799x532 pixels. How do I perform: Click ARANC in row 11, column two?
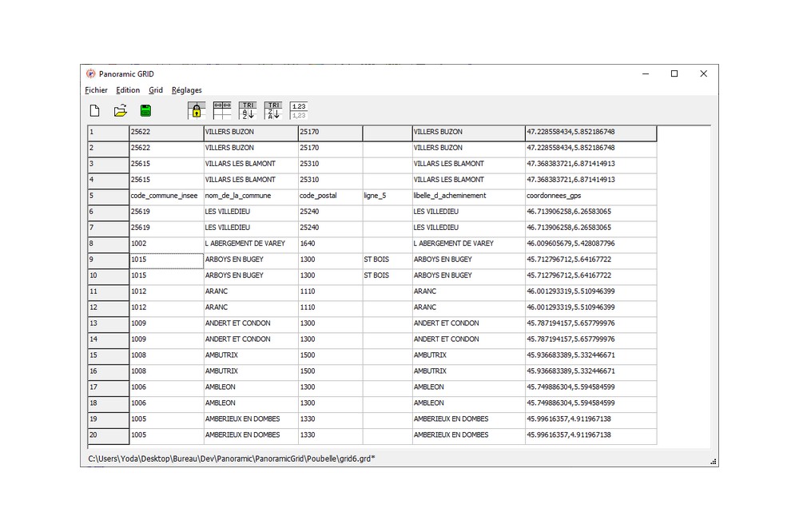click(251, 292)
